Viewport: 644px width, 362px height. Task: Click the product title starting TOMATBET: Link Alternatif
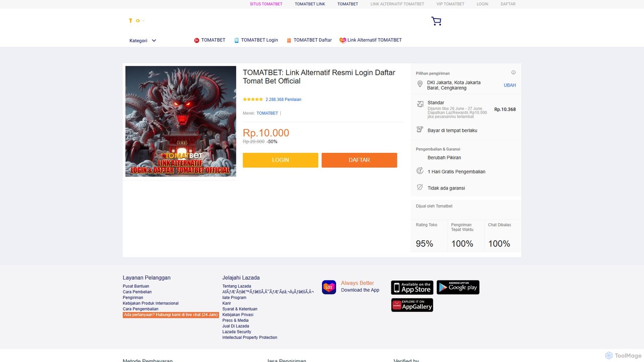pyautogui.click(x=319, y=77)
